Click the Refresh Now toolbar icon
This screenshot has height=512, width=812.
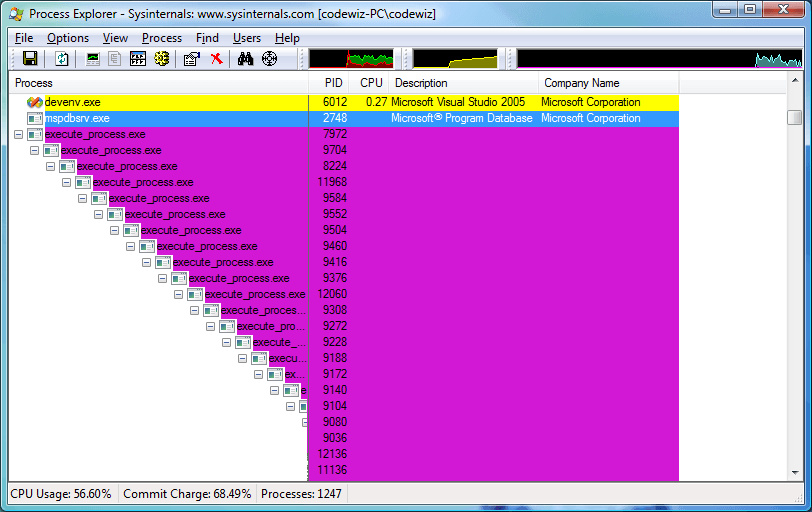tap(62, 59)
